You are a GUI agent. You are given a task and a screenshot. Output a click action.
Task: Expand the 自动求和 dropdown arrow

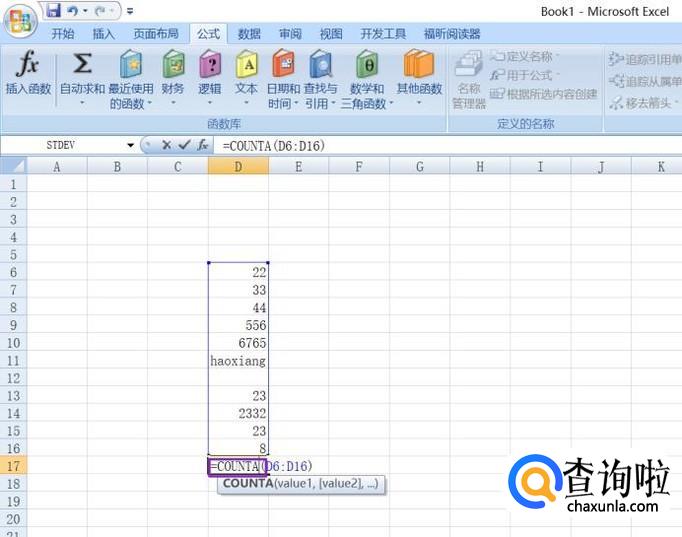(x=82, y=103)
